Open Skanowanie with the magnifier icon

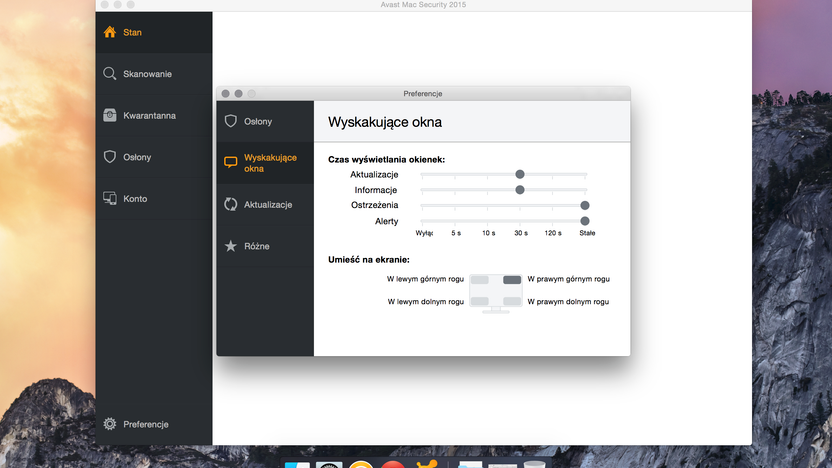click(154, 74)
